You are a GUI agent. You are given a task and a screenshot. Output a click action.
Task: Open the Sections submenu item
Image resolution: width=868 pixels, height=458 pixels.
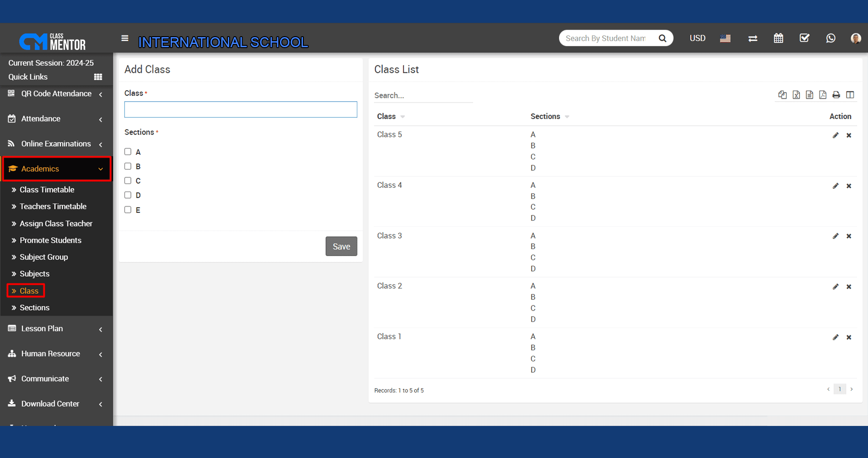[x=34, y=308]
